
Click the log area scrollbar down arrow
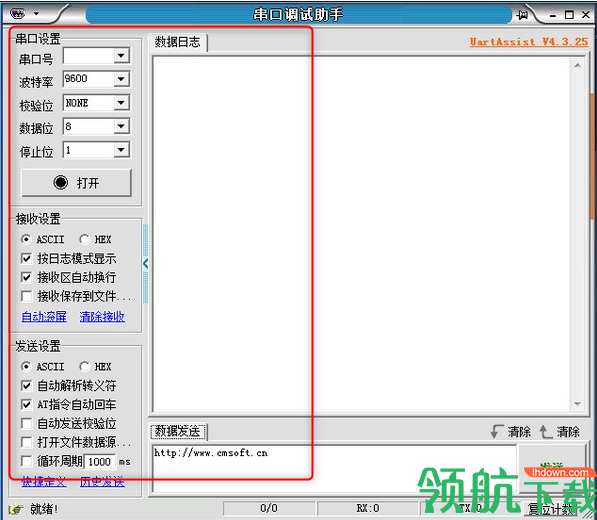point(577,404)
